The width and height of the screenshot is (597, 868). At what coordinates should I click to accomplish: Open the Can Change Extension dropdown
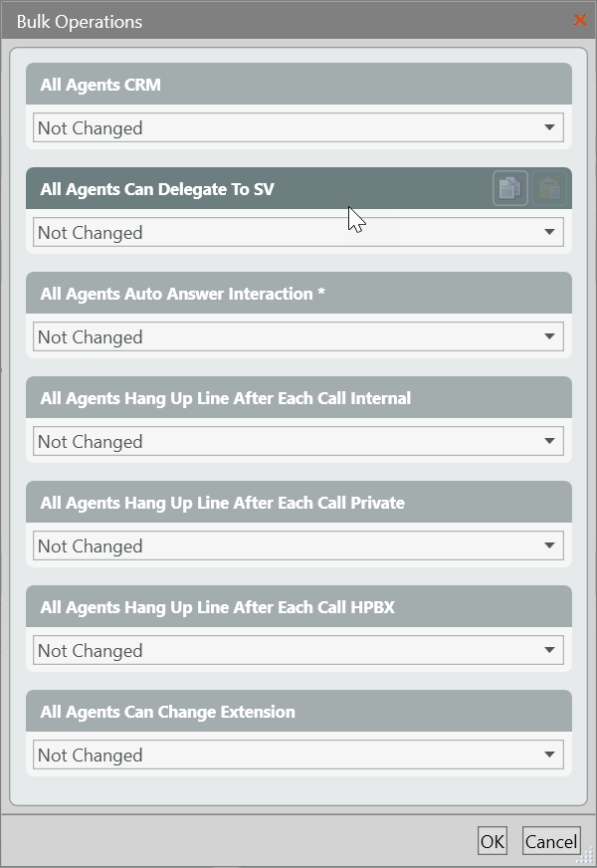[x=298, y=755]
